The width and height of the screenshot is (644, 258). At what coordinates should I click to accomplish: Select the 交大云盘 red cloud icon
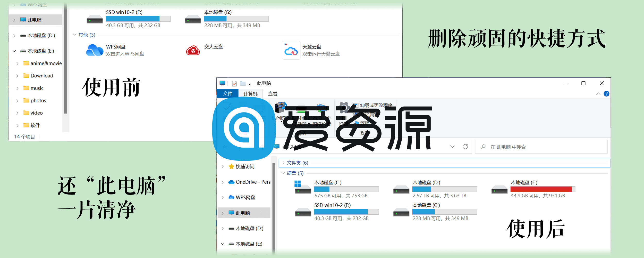click(x=193, y=51)
